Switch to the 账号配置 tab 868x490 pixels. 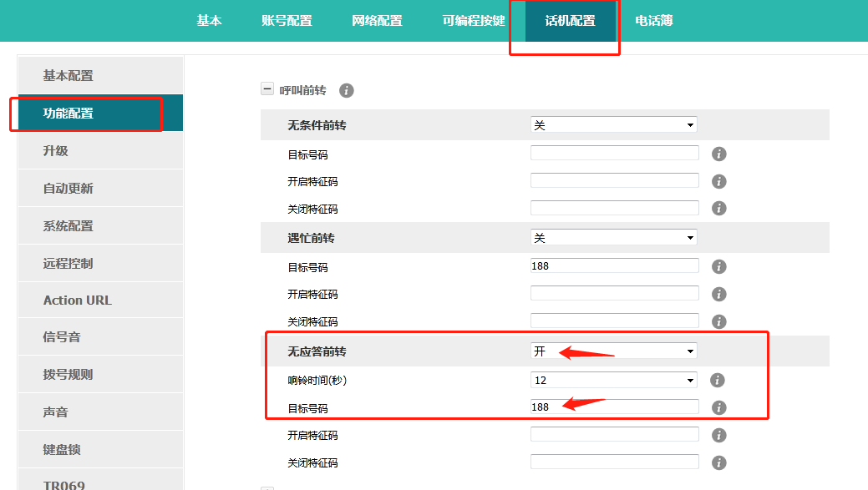(287, 21)
